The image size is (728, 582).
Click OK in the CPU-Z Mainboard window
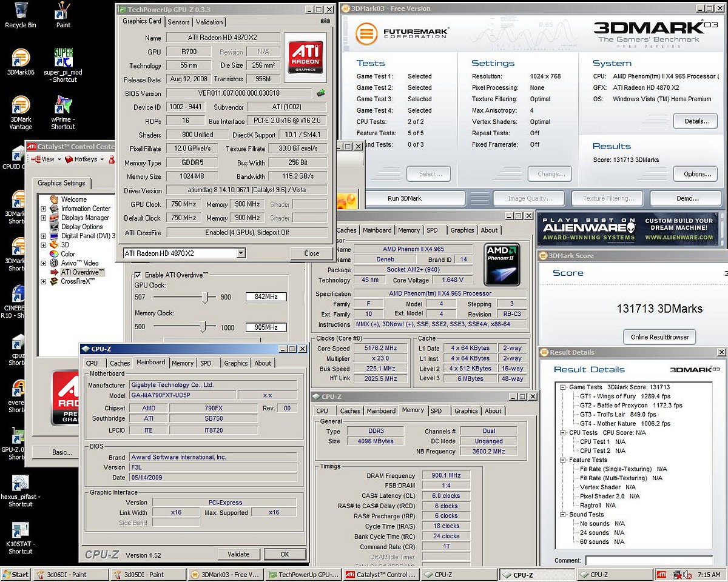coord(285,554)
